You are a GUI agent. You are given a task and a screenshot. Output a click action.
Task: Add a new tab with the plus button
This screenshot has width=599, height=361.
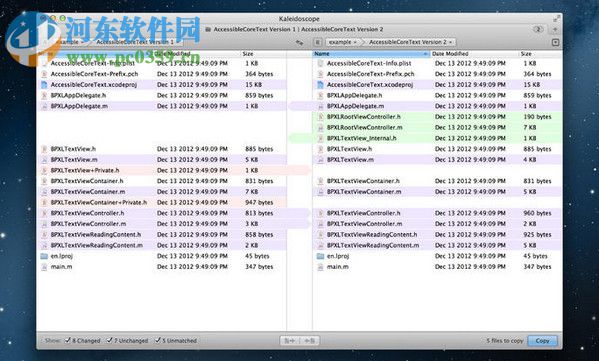pyautogui.click(x=555, y=29)
